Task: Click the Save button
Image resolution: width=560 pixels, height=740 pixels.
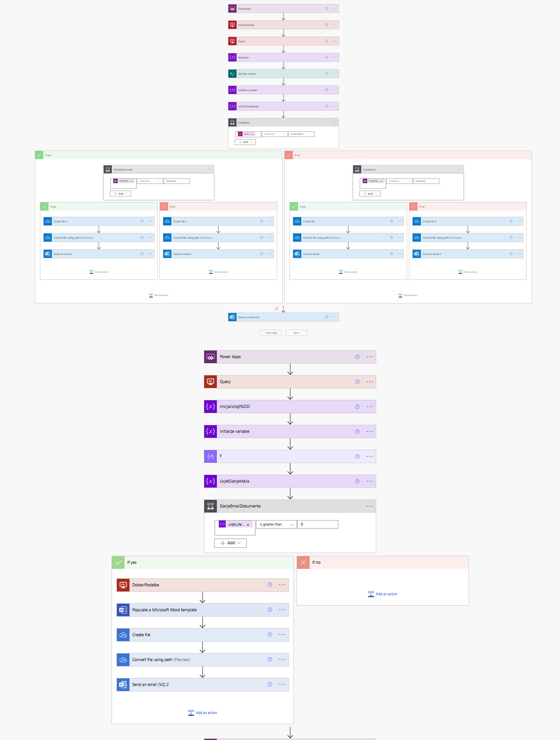Action: pyautogui.click(x=296, y=333)
